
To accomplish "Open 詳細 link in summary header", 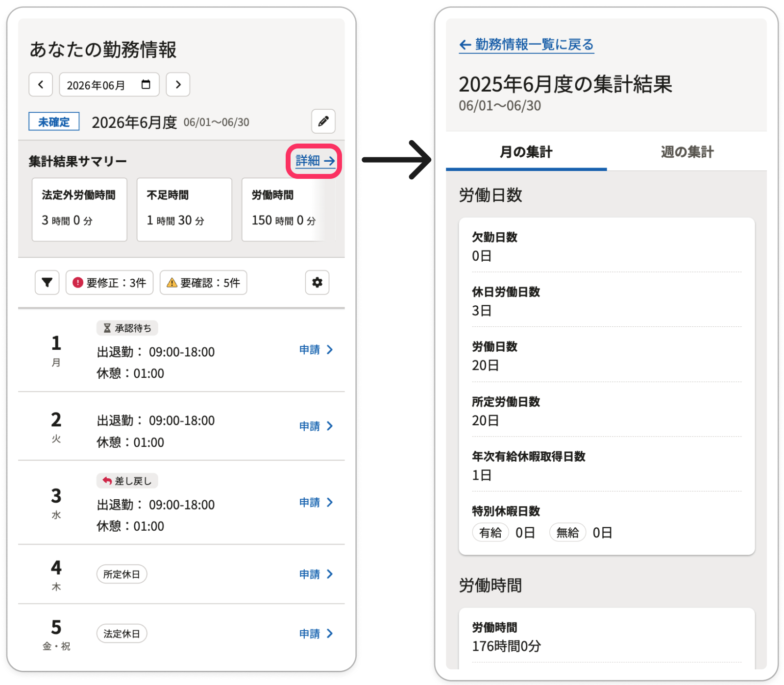I will [x=315, y=161].
